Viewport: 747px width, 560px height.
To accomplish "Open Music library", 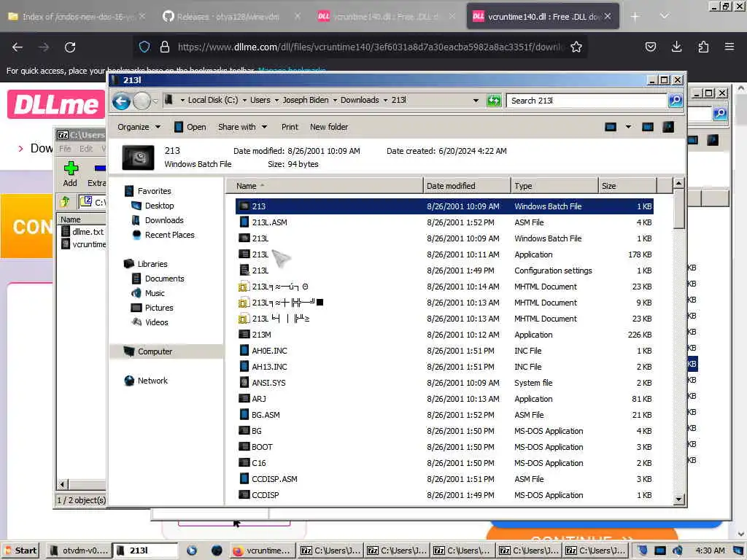I will point(155,293).
